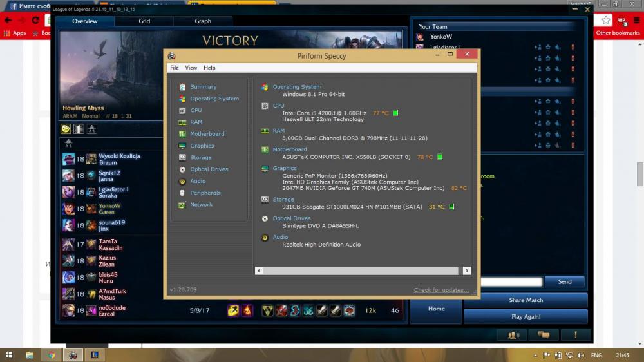Screen dimensions: 644x362
Task: Click the Send chat button
Action: pos(565,282)
